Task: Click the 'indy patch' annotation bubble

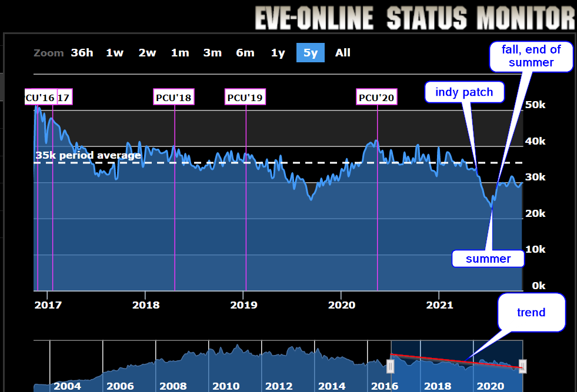Action: coord(464,92)
